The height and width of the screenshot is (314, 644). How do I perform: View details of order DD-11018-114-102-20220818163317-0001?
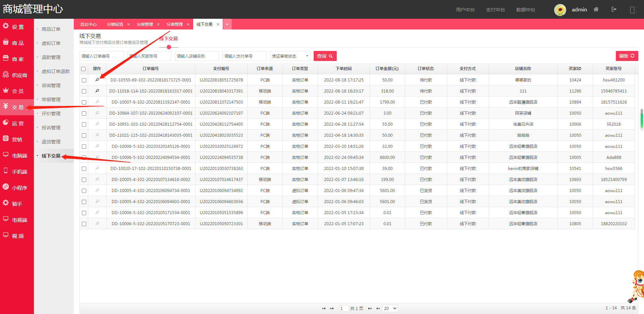[x=97, y=91]
